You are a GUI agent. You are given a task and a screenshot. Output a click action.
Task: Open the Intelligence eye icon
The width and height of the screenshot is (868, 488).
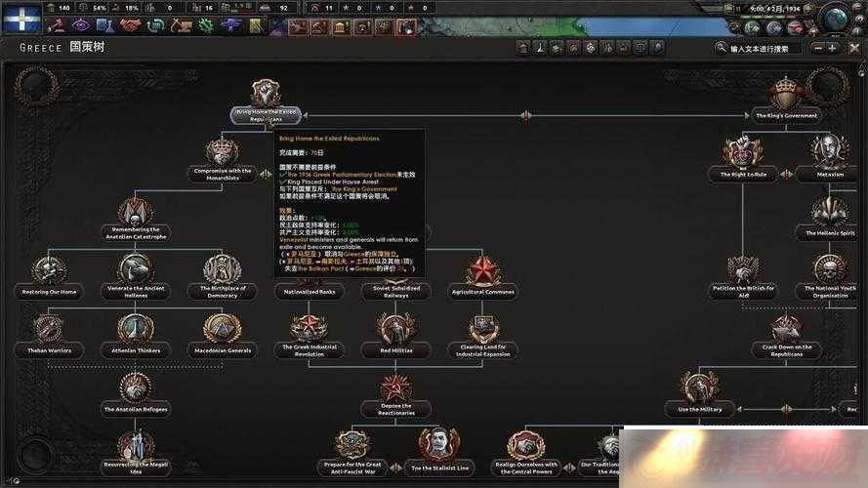[81, 26]
